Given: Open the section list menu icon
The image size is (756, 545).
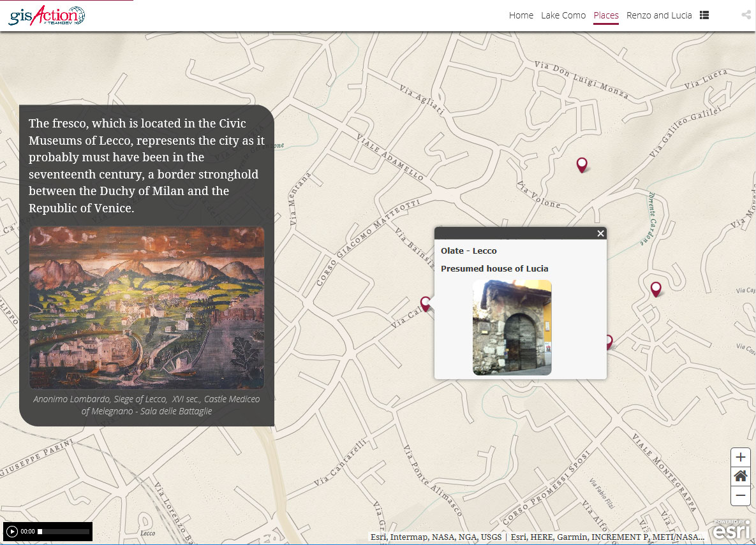Looking at the screenshot, I should pos(704,15).
